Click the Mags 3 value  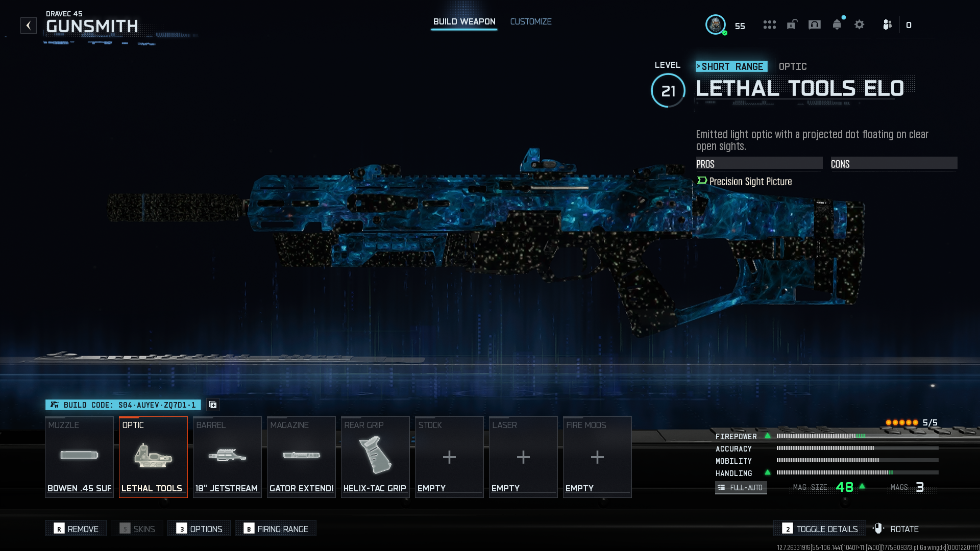point(920,487)
